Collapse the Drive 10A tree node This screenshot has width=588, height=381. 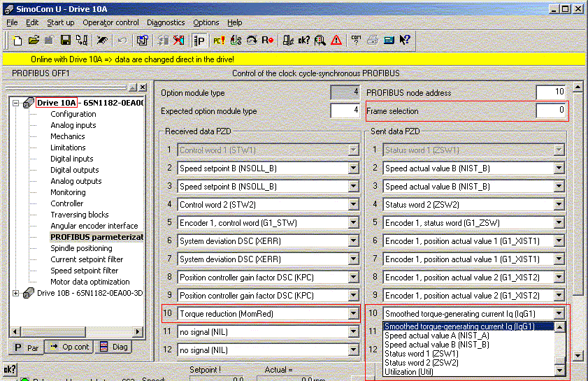pos(16,103)
